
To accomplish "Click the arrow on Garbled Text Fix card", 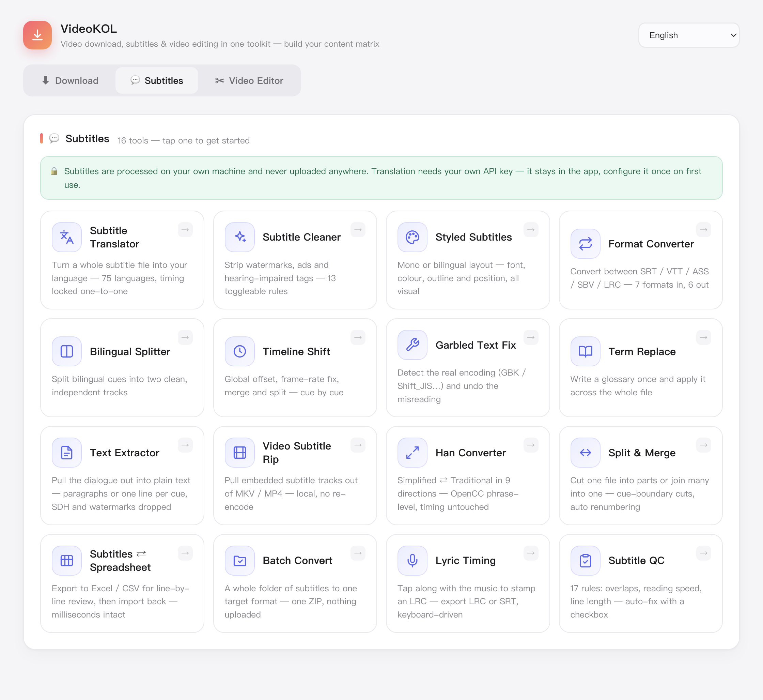I will pyautogui.click(x=531, y=337).
